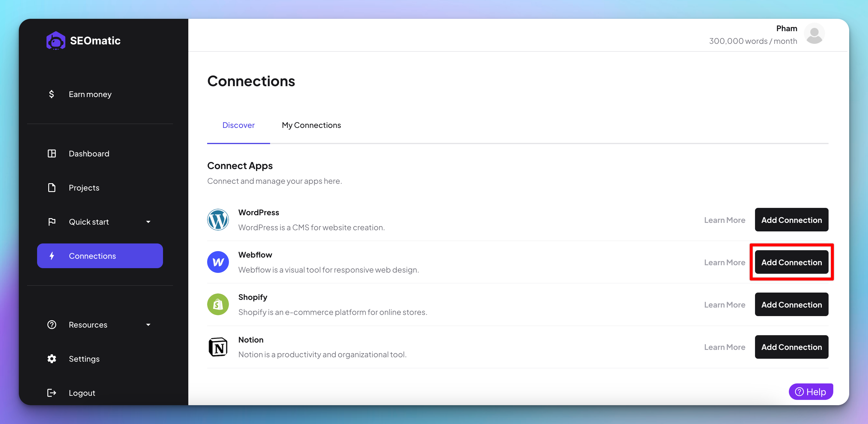The height and width of the screenshot is (424, 868).
Task: Add Connection for WordPress
Action: coord(791,220)
